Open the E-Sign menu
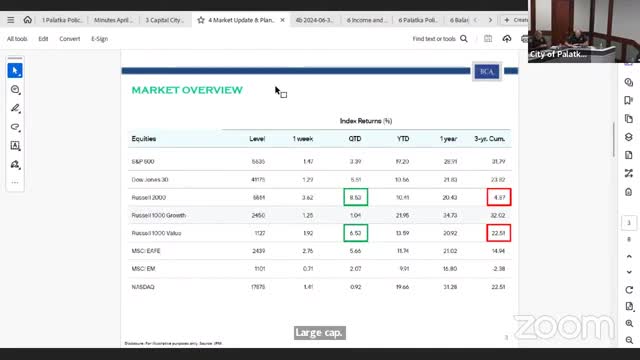This screenshot has width=640, height=360. (100, 39)
